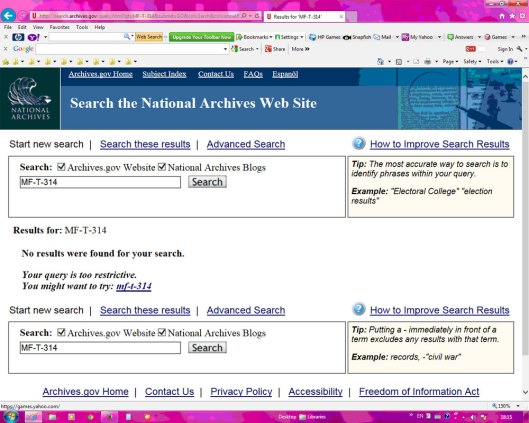Click the top MF-T-314 search field
This screenshot has height=423, width=529.
tap(100, 182)
